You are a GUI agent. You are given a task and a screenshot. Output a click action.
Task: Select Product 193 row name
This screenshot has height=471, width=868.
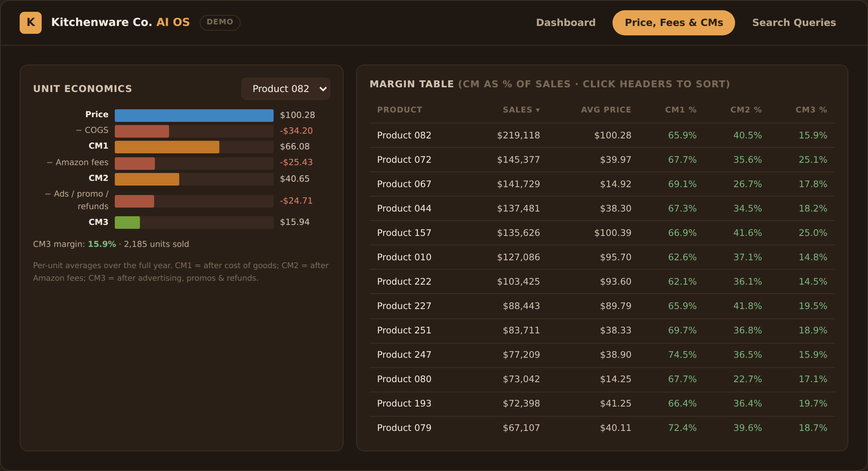(404, 403)
